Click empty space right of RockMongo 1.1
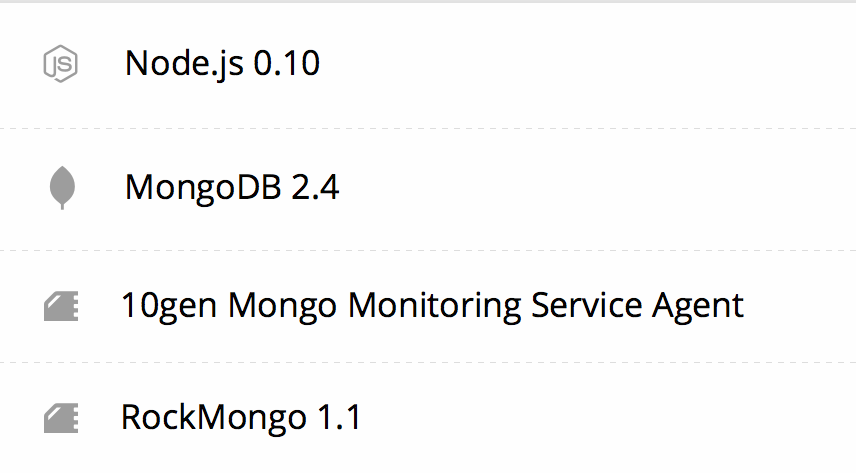This screenshot has height=473, width=856. [x=600, y=417]
